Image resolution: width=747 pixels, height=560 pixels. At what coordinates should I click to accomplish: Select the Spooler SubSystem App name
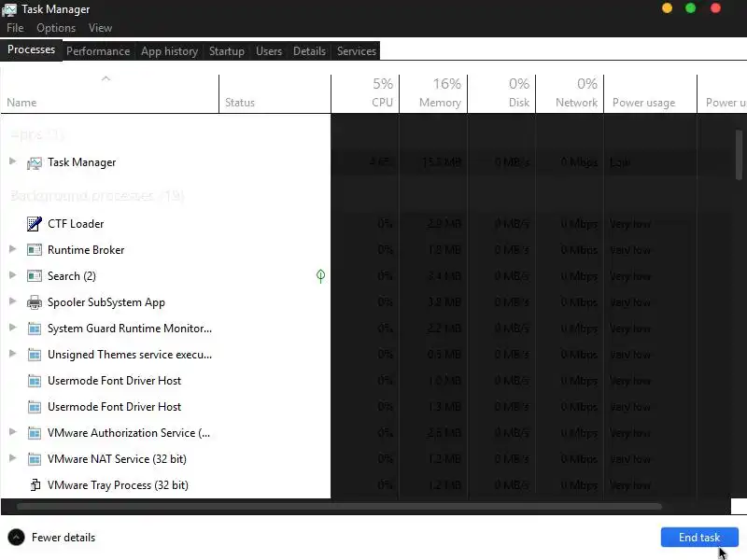coord(106,302)
